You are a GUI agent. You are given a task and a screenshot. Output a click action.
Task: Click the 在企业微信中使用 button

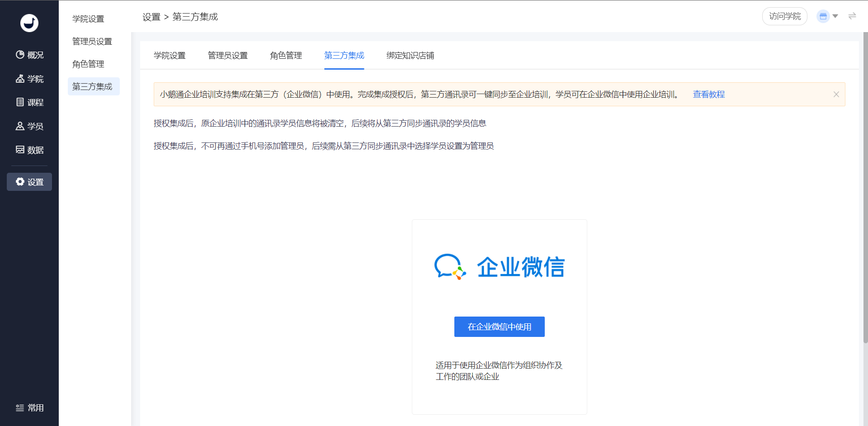[x=500, y=327]
